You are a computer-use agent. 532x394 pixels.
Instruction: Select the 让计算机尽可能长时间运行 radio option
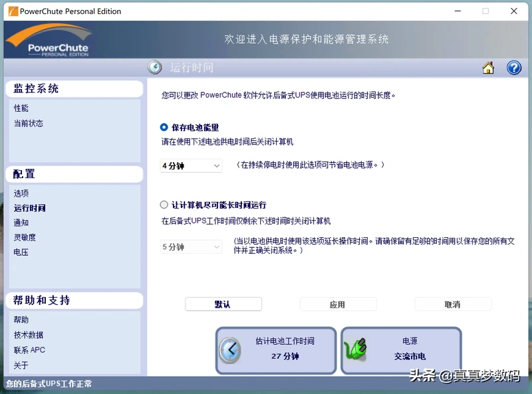(164, 205)
